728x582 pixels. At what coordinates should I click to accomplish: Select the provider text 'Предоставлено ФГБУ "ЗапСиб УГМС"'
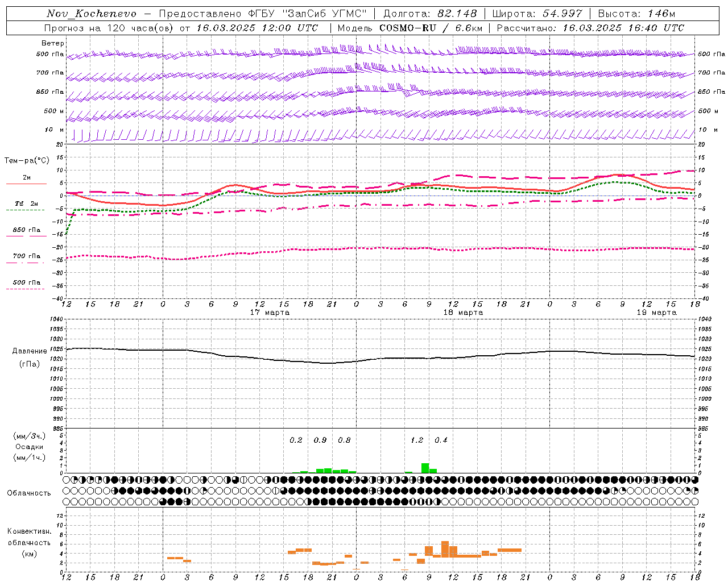(263, 14)
